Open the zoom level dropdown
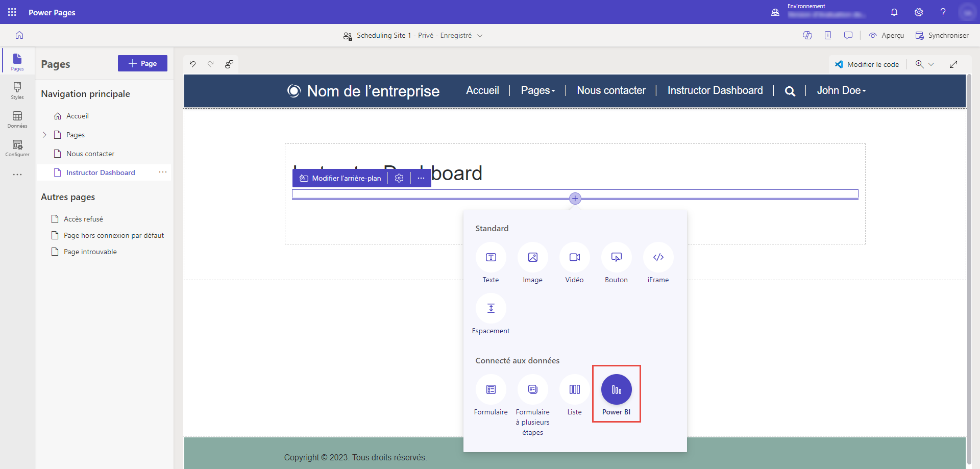This screenshot has width=980, height=469. [931, 64]
